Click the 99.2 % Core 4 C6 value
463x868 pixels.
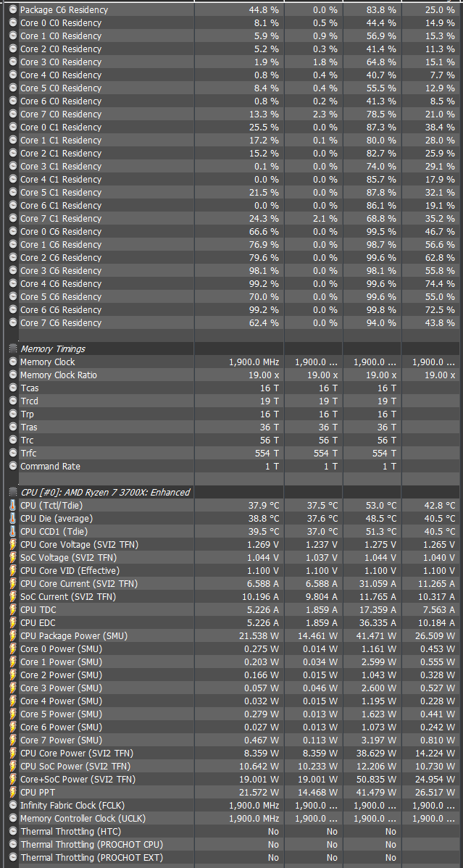point(264,283)
